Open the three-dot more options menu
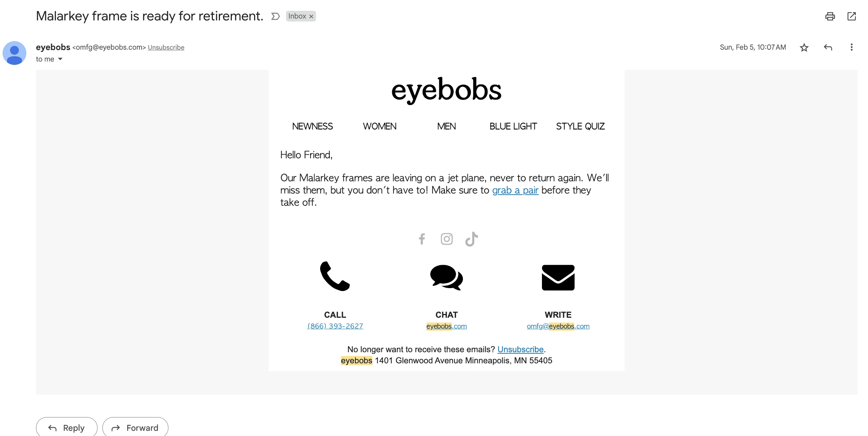The image size is (868, 436). point(851,47)
